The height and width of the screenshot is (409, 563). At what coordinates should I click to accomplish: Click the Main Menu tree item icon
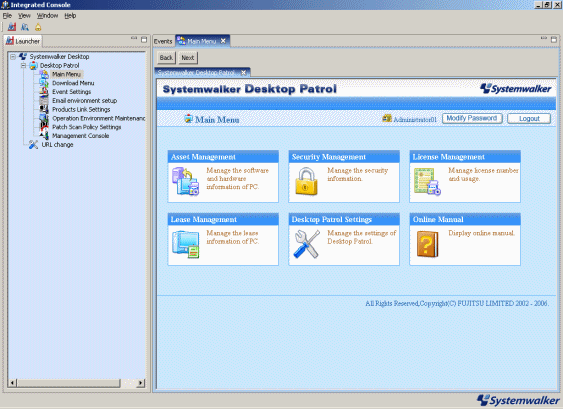[44, 74]
